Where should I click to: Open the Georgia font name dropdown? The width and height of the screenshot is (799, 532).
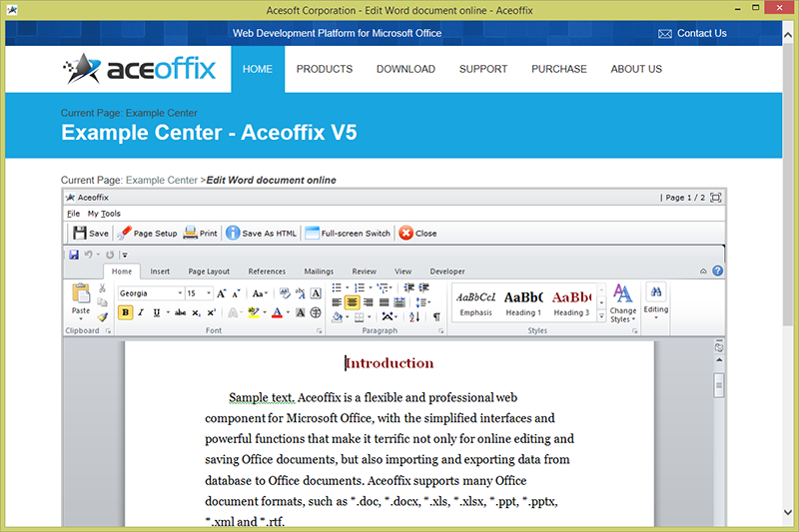click(180, 293)
